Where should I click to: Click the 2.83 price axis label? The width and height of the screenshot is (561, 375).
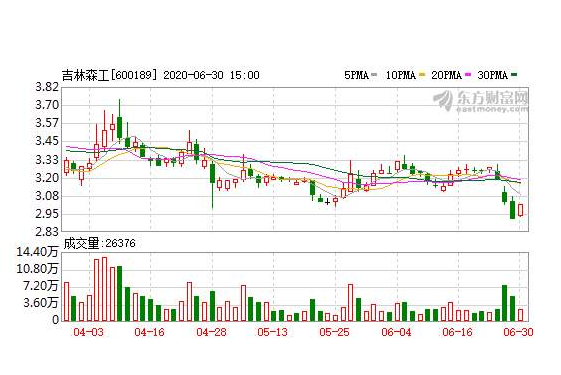click(x=47, y=232)
